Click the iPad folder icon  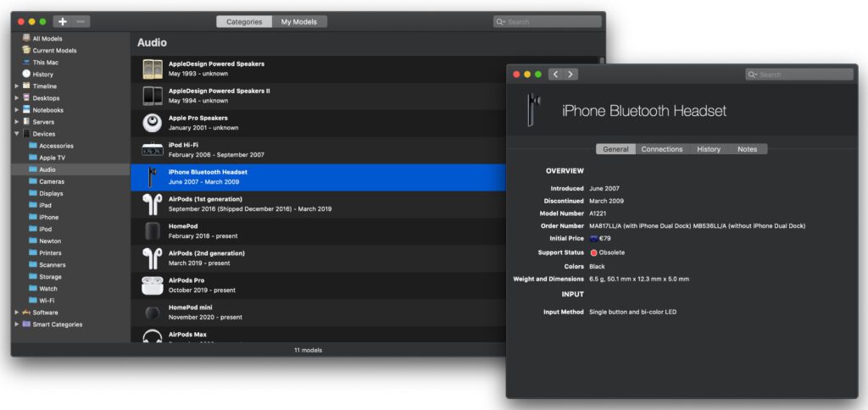(33, 205)
